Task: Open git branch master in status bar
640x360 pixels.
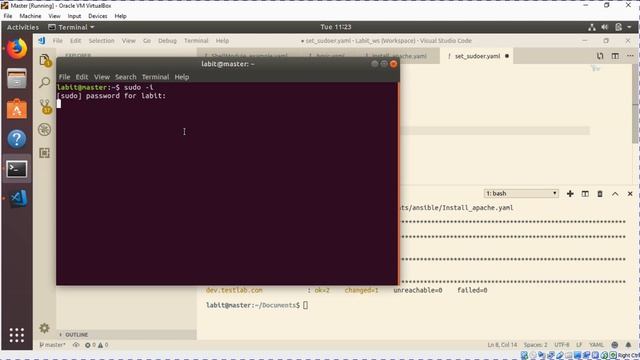Action: pos(52,345)
